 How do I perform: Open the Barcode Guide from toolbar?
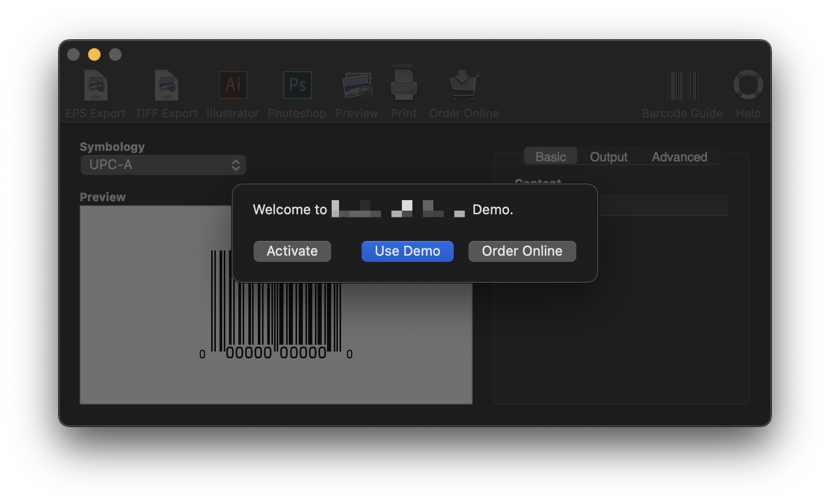682,85
